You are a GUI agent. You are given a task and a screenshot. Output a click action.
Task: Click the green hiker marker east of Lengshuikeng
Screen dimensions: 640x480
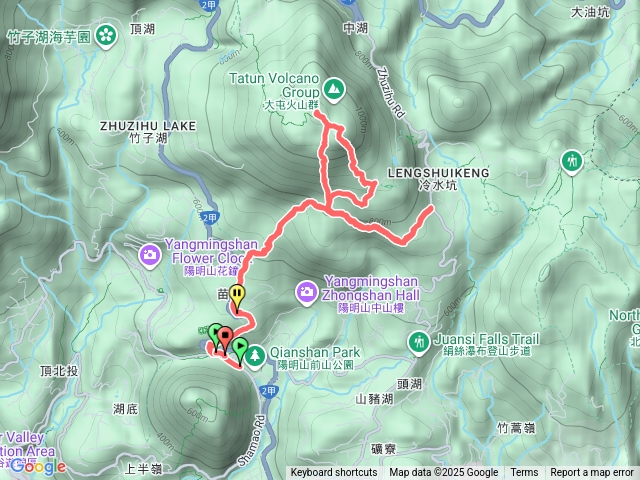[571, 162]
